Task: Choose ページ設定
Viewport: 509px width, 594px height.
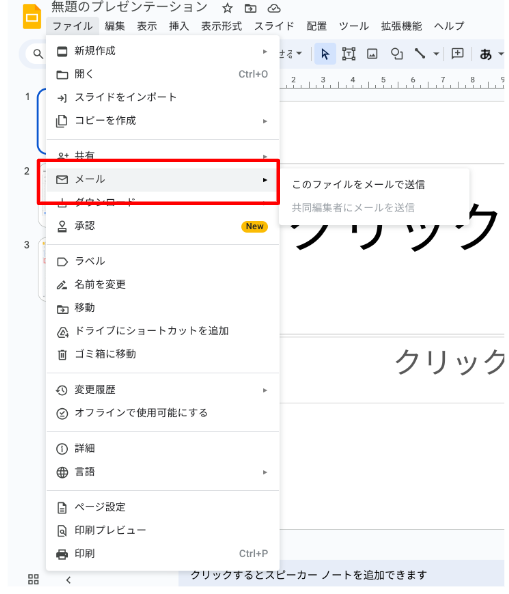Action: [162, 507]
